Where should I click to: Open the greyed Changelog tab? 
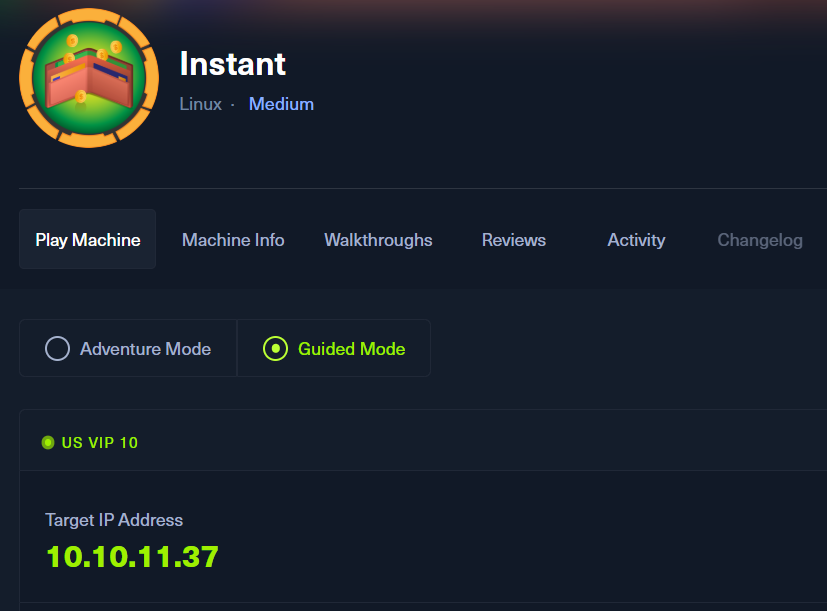pos(760,240)
